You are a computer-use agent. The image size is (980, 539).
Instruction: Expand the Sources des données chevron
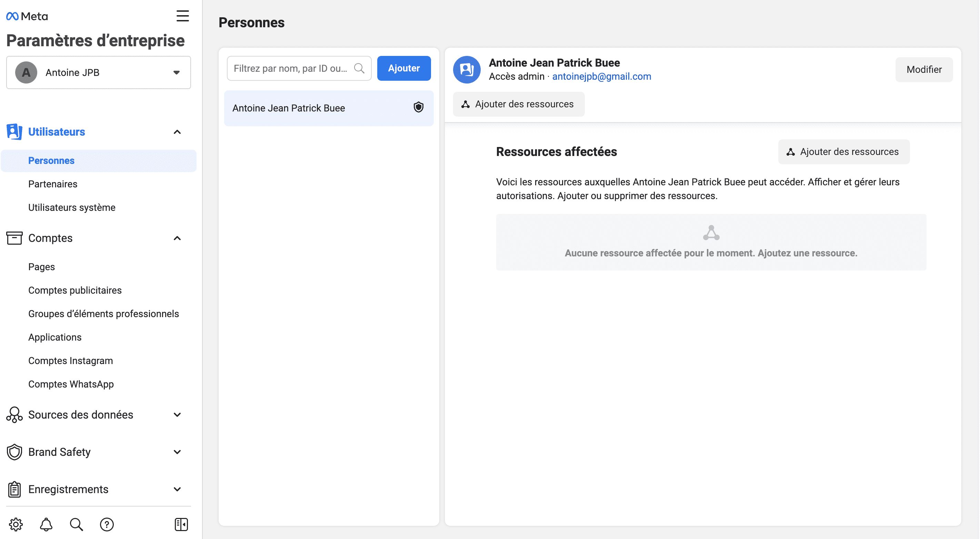coord(177,414)
